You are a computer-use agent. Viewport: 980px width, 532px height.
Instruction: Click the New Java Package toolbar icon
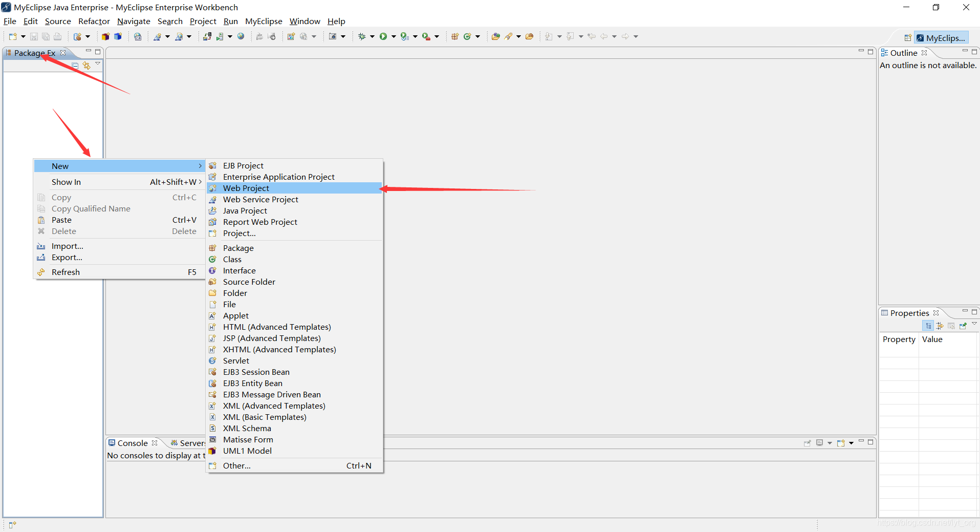click(x=454, y=36)
